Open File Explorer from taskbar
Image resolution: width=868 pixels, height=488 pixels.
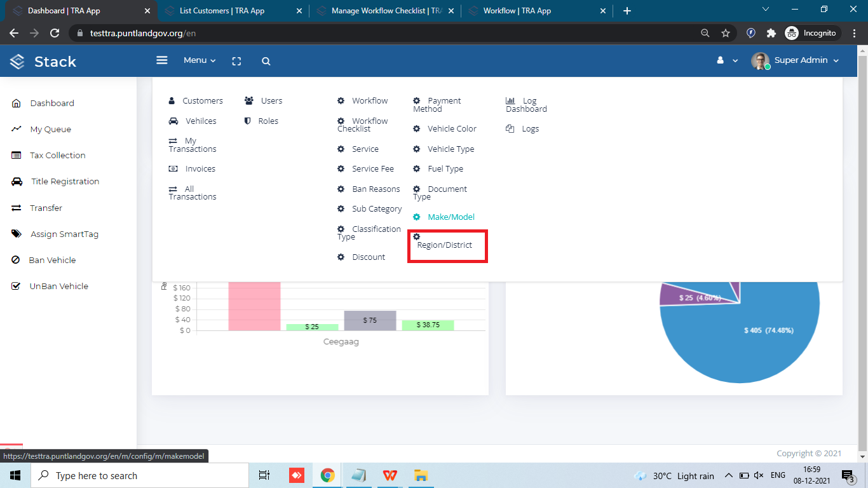[420, 475]
